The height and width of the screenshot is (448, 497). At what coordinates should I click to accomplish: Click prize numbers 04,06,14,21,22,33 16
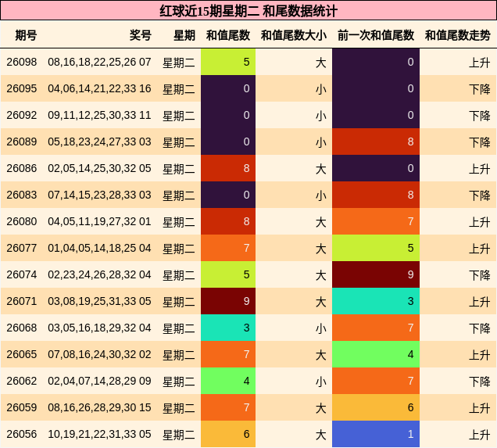(99, 88)
